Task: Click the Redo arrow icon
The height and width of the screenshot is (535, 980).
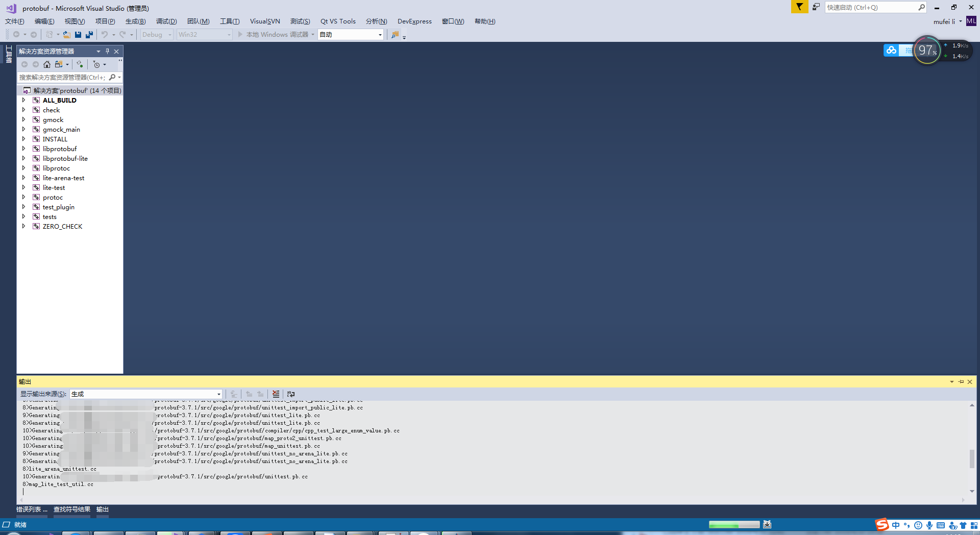Action: pyautogui.click(x=122, y=35)
